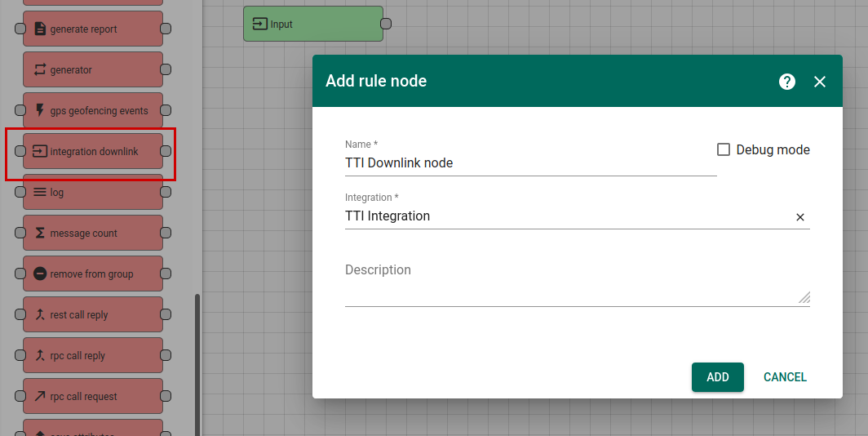Image resolution: width=868 pixels, height=436 pixels.
Task: Click the integration downlink output connector
Action: (x=166, y=151)
